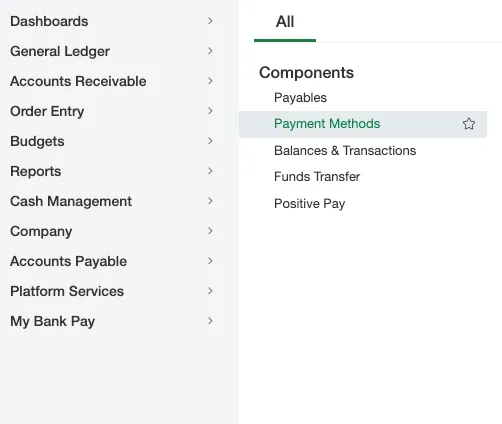Switch to the All tab
The image size is (502, 424).
click(285, 22)
